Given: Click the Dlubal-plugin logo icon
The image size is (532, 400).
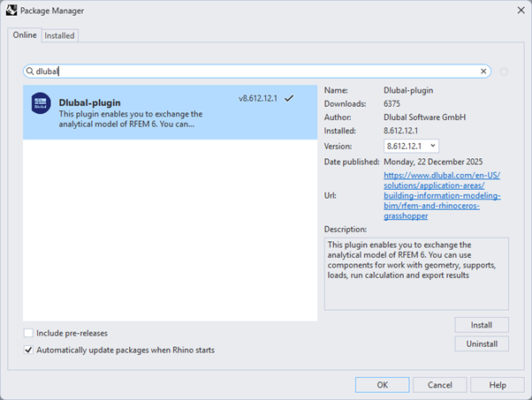Looking at the screenshot, I should pyautogui.click(x=41, y=103).
